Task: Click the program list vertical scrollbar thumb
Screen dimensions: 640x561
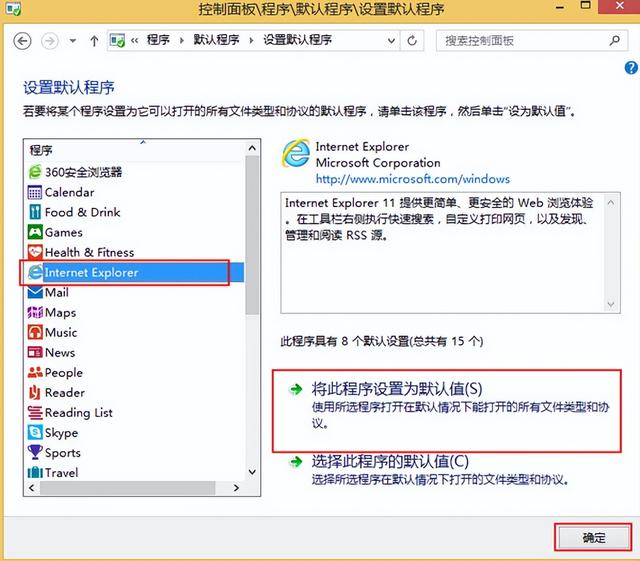Action: [253, 235]
